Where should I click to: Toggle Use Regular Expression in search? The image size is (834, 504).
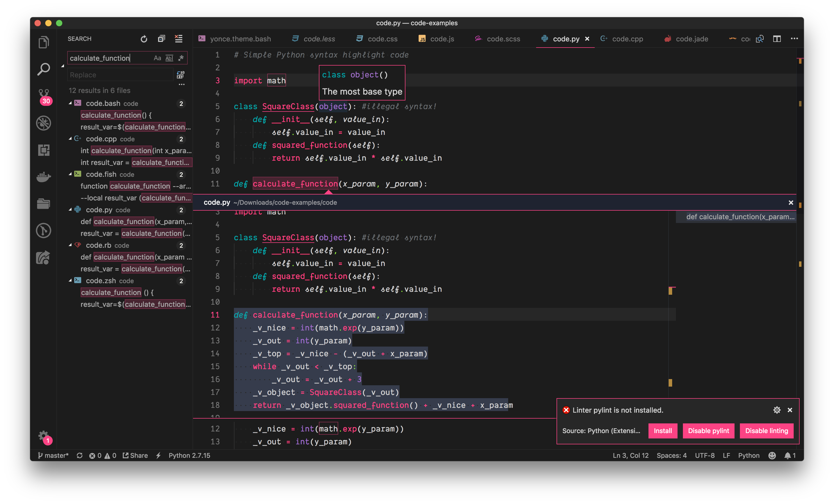pyautogui.click(x=181, y=58)
